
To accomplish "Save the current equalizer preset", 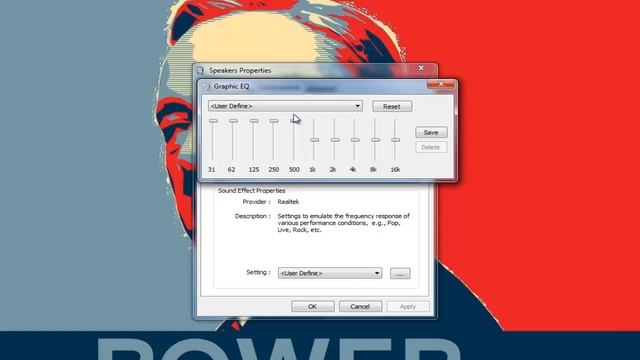I will tap(431, 132).
